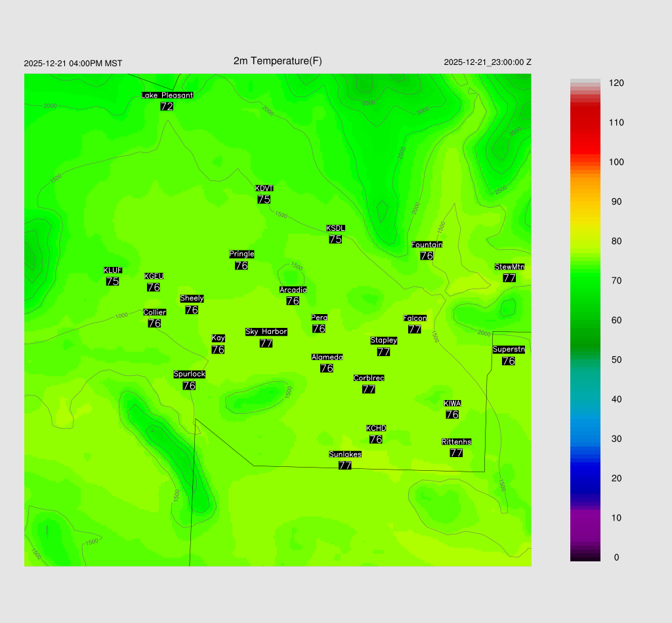
Task: Click the KDVT station label
Action: pos(264,189)
